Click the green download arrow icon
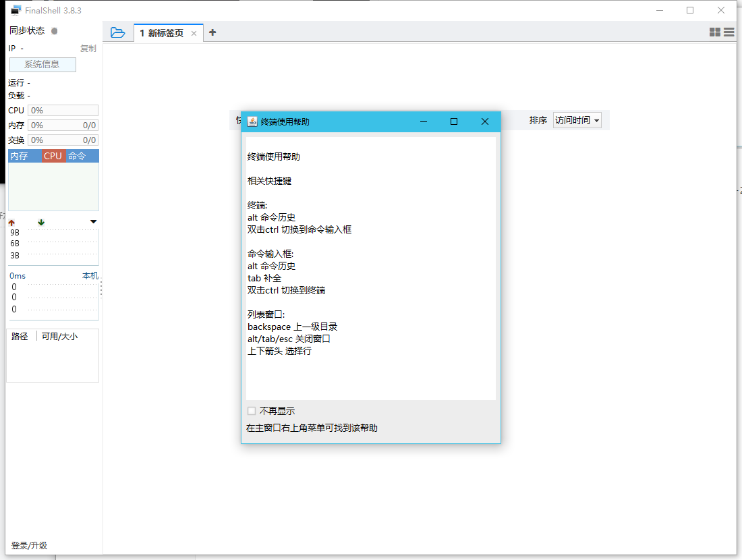 41,222
